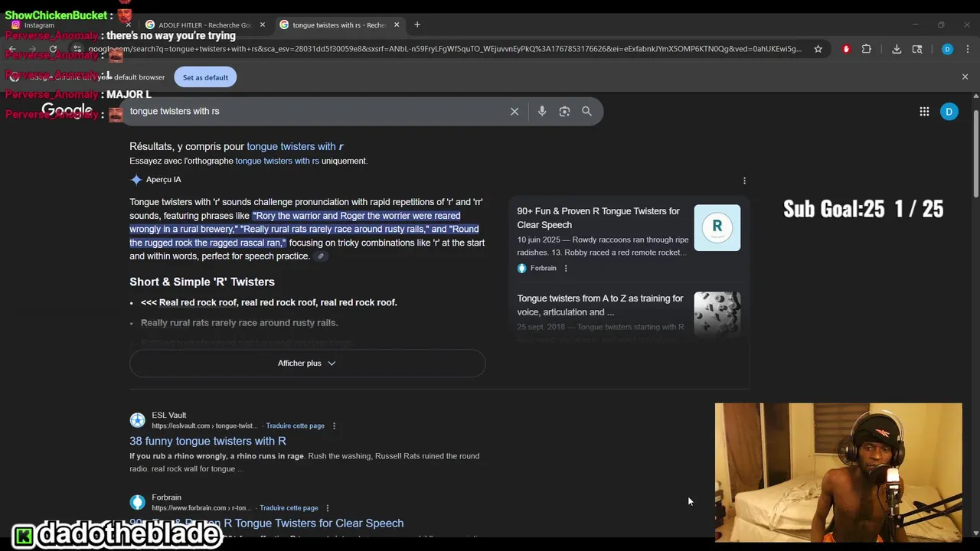Click 'Traduire cette page' for Forbrain result
The image size is (980, 551).
click(289, 508)
